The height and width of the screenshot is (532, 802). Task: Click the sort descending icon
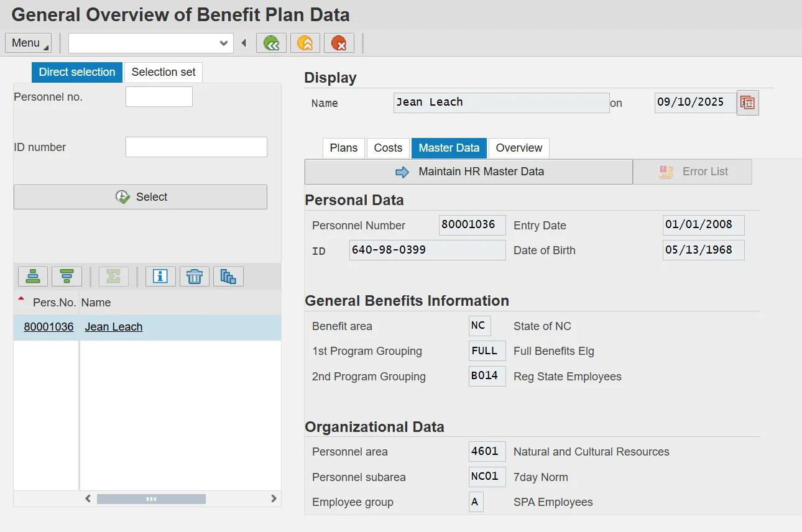(x=67, y=277)
